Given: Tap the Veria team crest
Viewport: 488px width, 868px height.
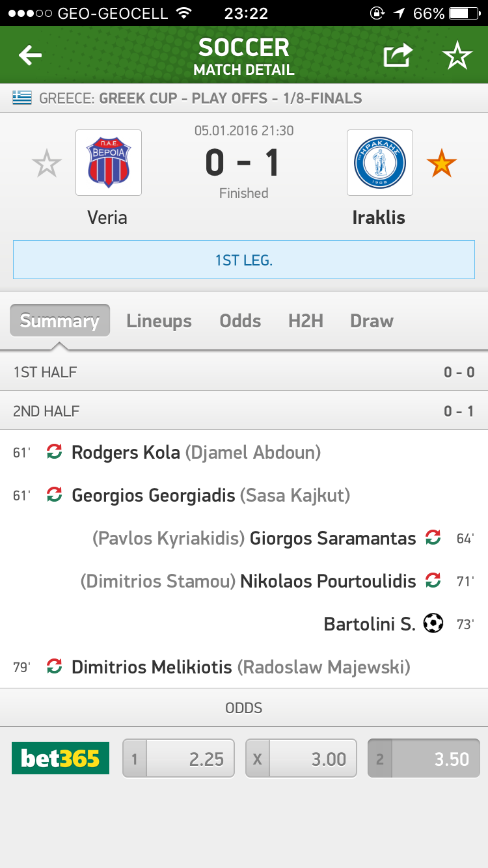Looking at the screenshot, I should [x=109, y=163].
